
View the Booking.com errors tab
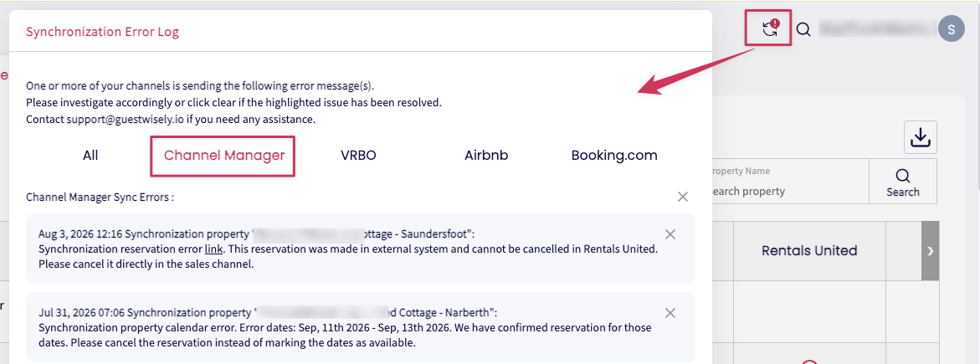(614, 155)
